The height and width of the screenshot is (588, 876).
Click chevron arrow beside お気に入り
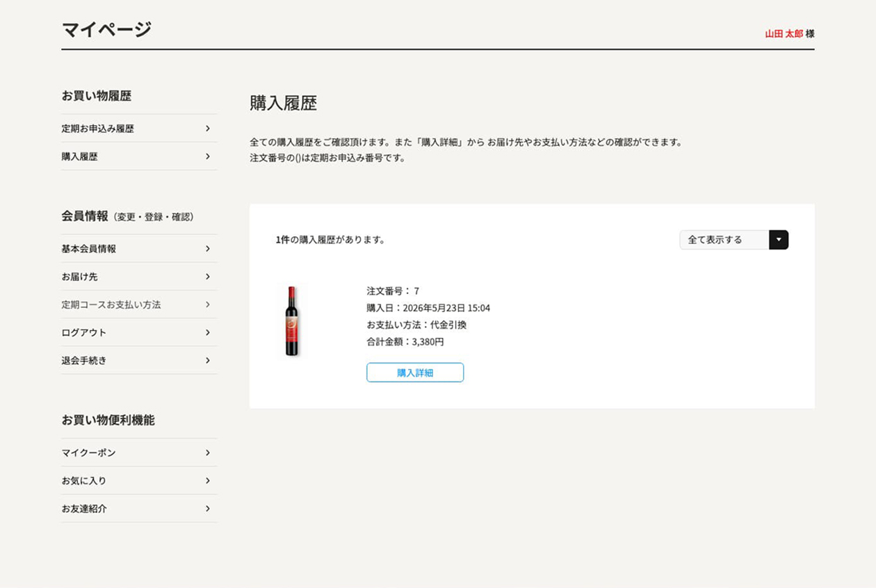pos(207,480)
